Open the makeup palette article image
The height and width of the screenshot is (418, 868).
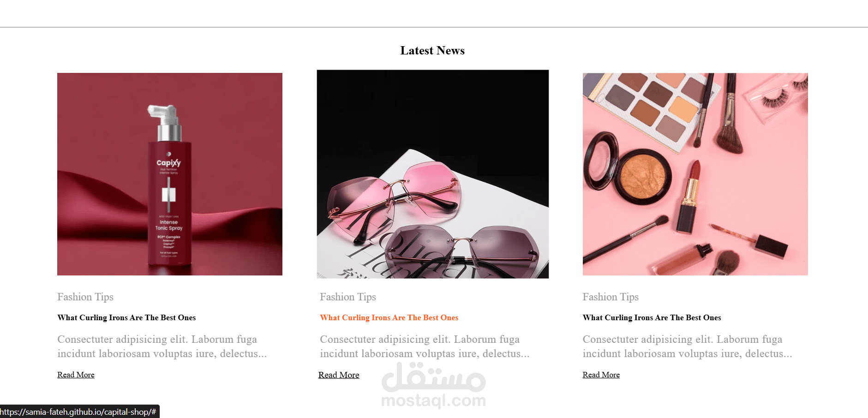695,174
